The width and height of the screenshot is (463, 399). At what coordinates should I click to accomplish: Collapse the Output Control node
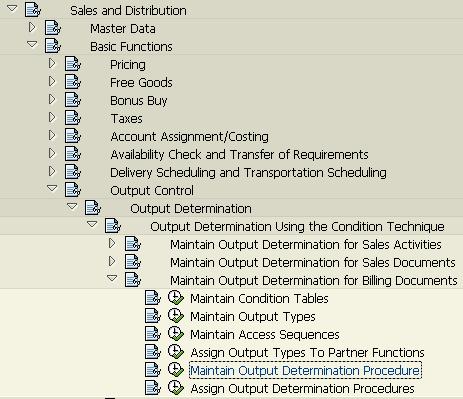(52, 188)
